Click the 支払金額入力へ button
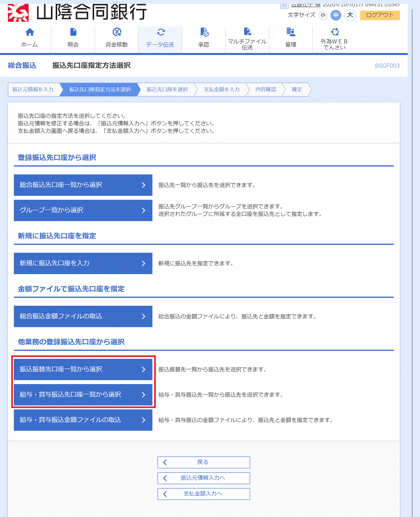The width and height of the screenshot is (420, 517). [x=204, y=494]
